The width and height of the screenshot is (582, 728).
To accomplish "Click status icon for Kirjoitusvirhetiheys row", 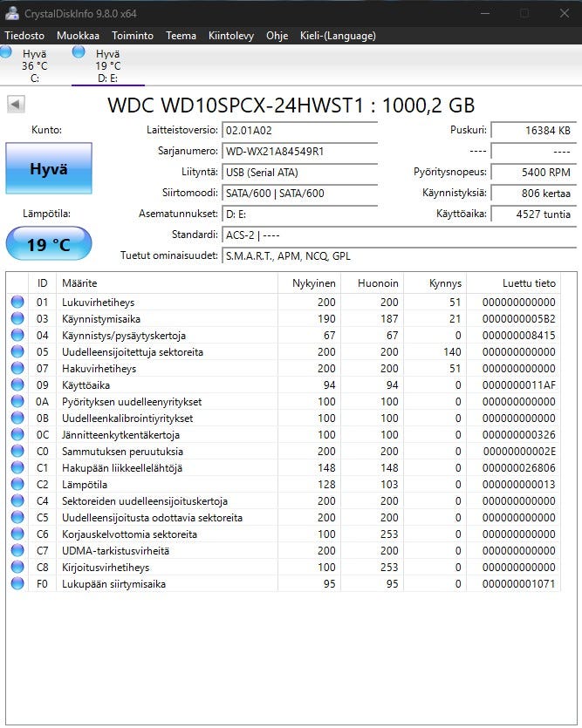I will 17,567.
